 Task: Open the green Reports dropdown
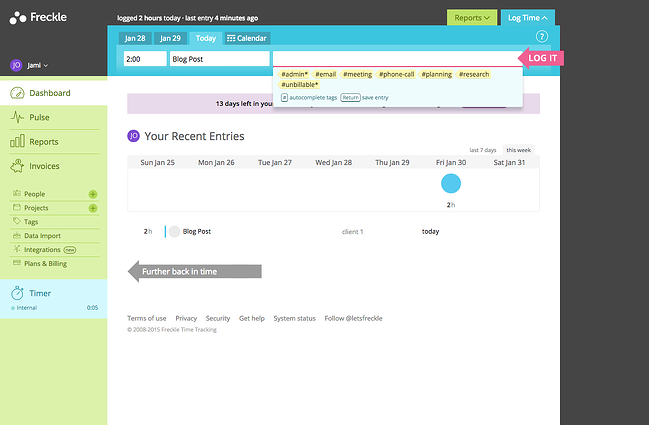[471, 17]
